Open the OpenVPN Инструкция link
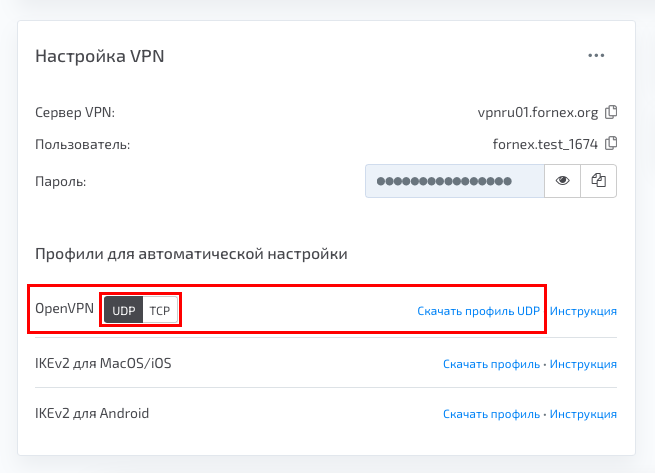655x473 pixels. pos(583,311)
